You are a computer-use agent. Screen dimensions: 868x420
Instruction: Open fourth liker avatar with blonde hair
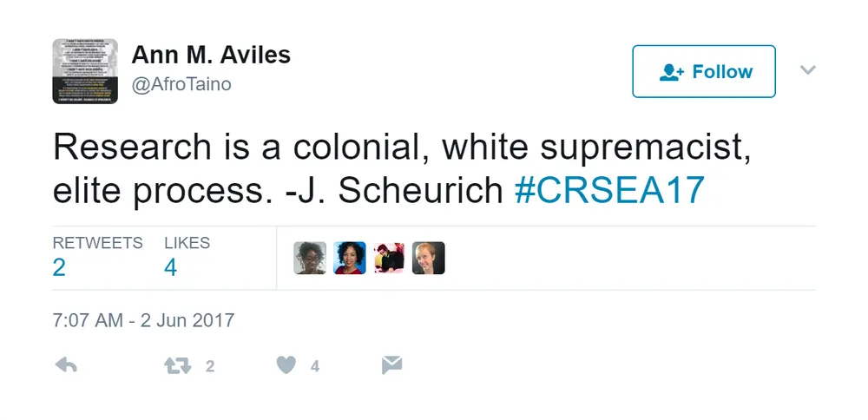(x=429, y=258)
